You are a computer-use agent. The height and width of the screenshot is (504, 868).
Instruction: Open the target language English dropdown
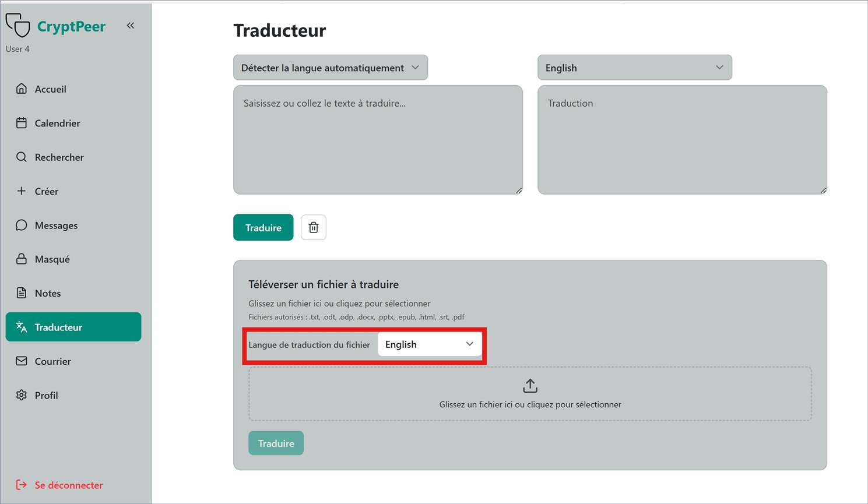(634, 68)
